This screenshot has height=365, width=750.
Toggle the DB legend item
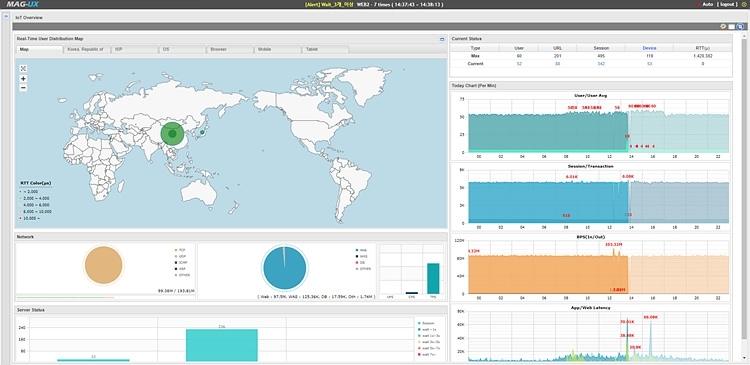pyautogui.click(x=360, y=263)
